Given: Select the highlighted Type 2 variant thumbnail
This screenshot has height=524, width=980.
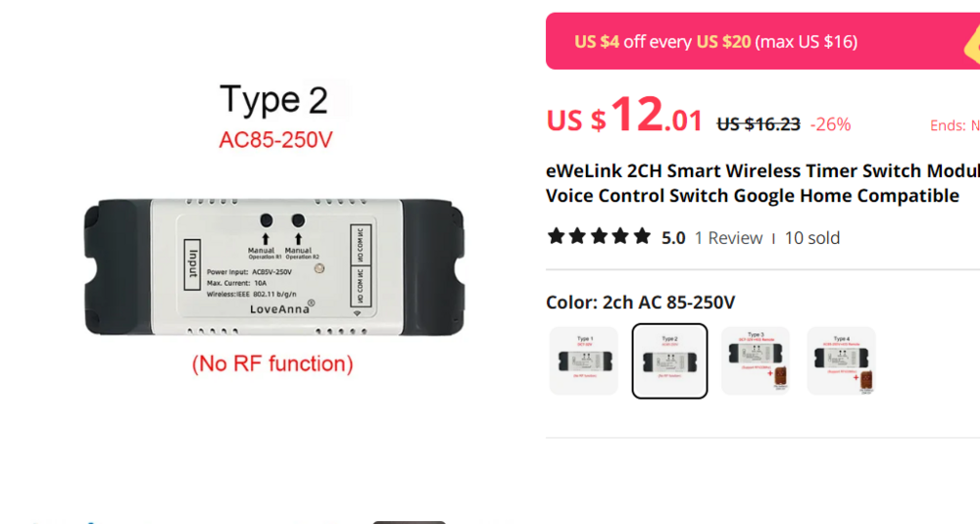Looking at the screenshot, I should [x=669, y=360].
